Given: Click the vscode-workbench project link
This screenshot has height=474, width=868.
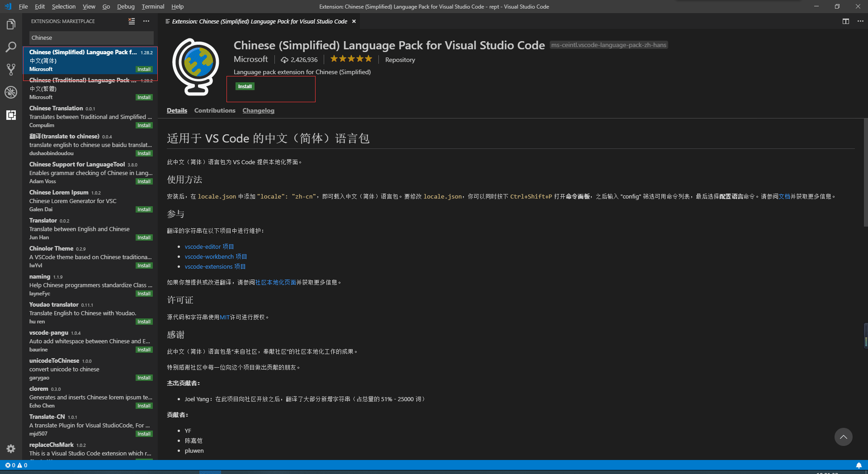Looking at the screenshot, I should [216, 256].
